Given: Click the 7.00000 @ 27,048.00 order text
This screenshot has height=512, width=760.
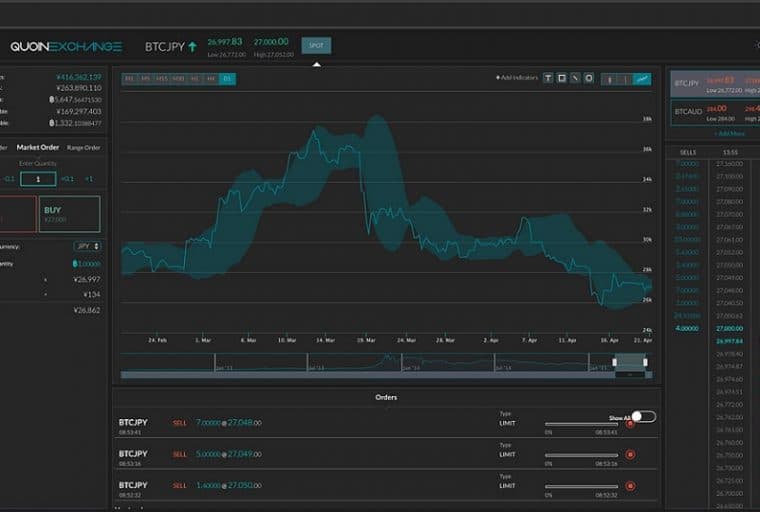Looking at the screenshot, I should 228,423.
